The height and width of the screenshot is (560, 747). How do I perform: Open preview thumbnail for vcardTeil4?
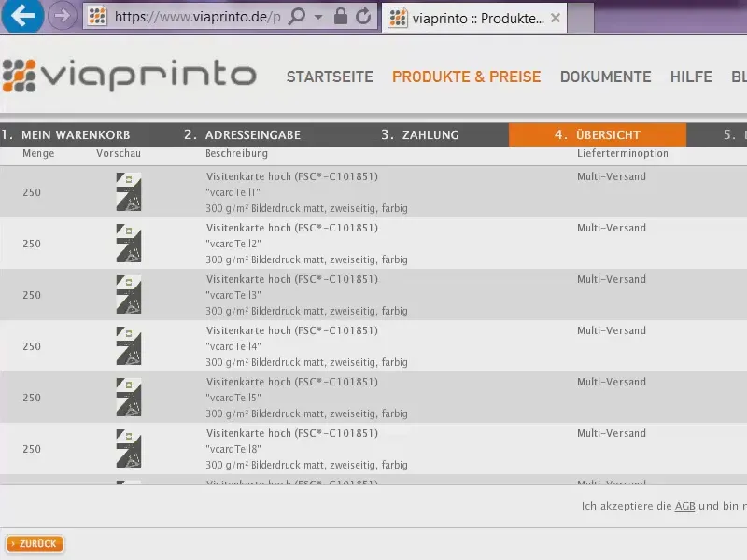coord(129,346)
